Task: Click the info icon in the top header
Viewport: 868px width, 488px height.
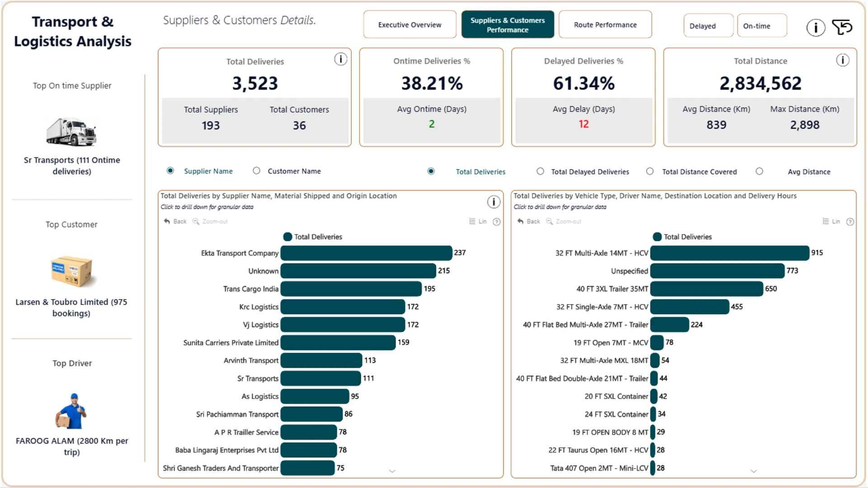Action: coord(816,28)
